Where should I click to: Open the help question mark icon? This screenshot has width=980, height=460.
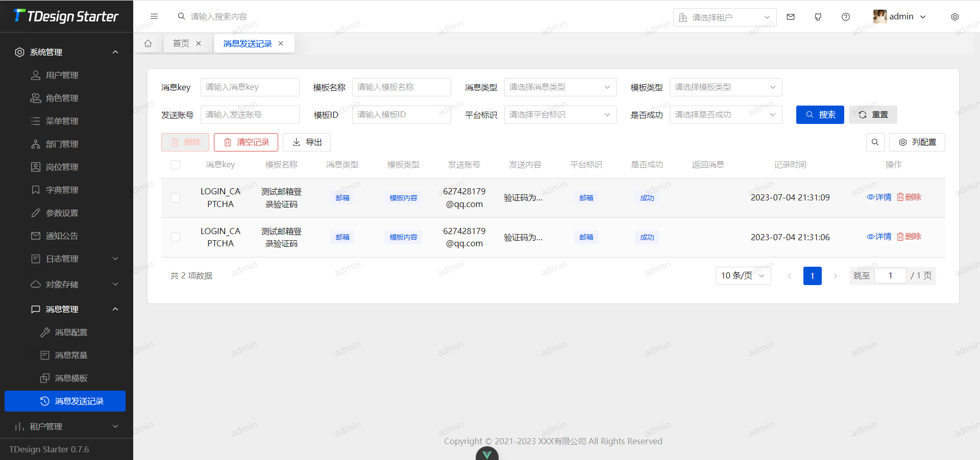coord(845,16)
